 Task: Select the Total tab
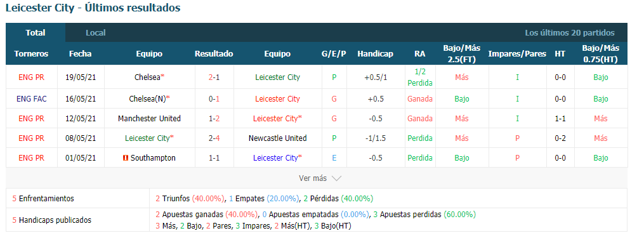(x=36, y=33)
